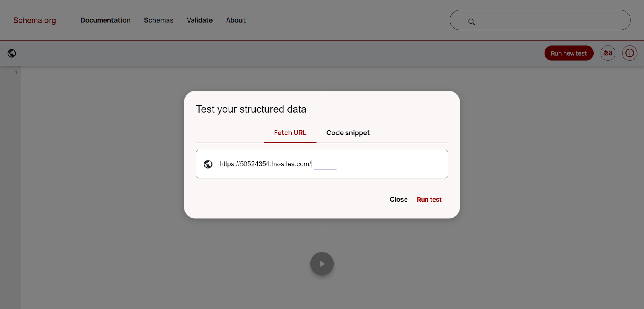Open the Documentation nav item

point(105,20)
